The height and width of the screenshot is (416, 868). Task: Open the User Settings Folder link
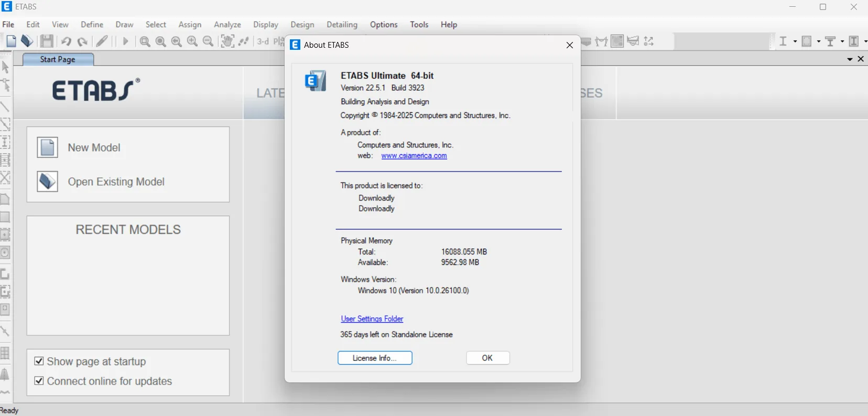(372, 319)
